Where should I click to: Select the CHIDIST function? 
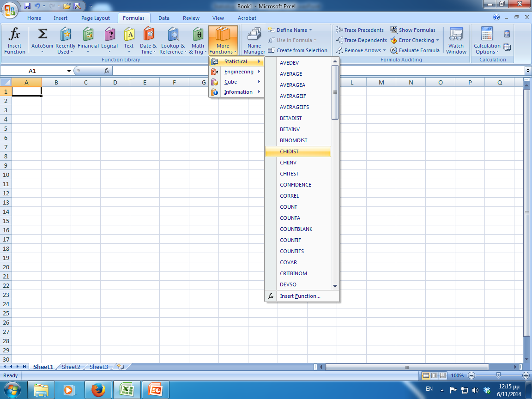[298, 151]
